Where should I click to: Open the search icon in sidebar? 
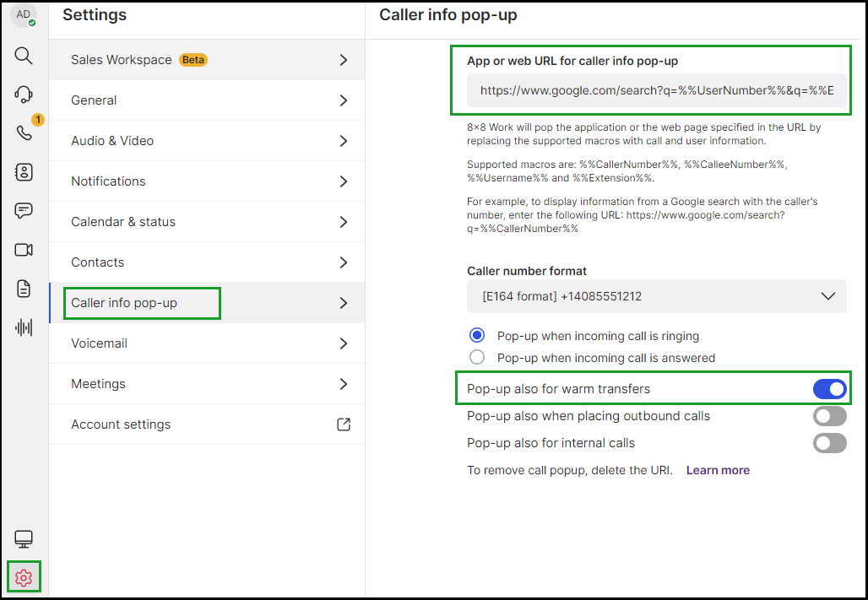pyautogui.click(x=24, y=56)
